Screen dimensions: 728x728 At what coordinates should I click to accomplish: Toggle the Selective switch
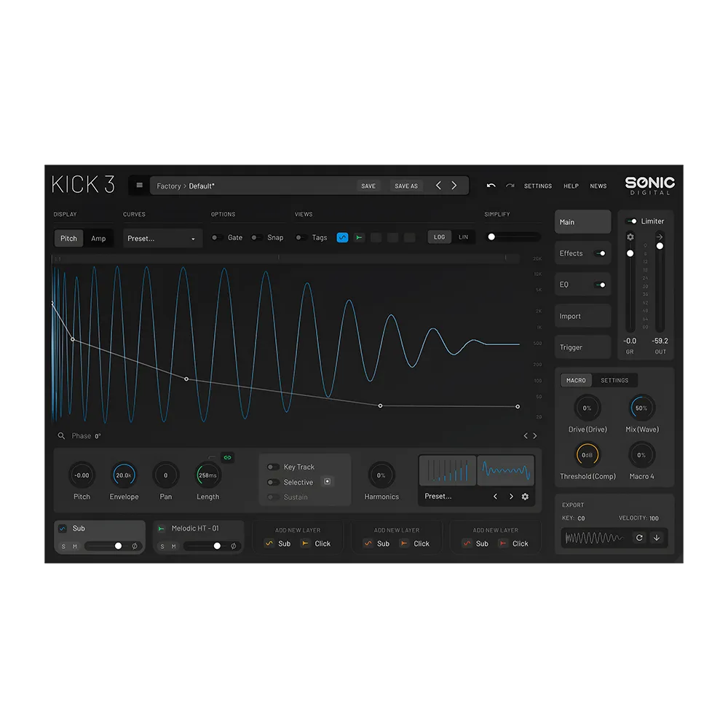[x=273, y=482]
